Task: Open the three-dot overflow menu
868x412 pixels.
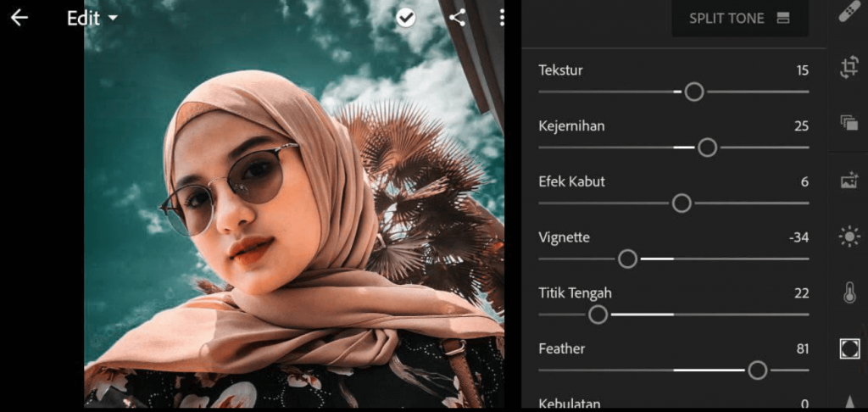Action: (x=502, y=18)
